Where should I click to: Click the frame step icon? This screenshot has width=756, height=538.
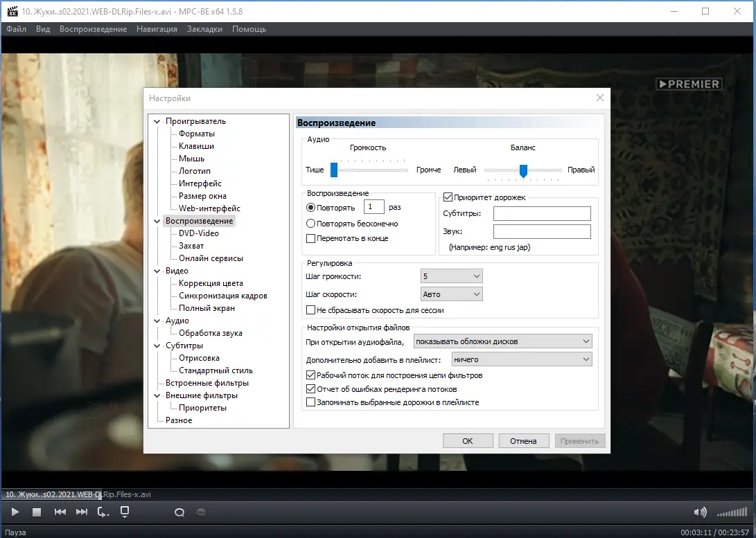pyautogui.click(x=103, y=512)
